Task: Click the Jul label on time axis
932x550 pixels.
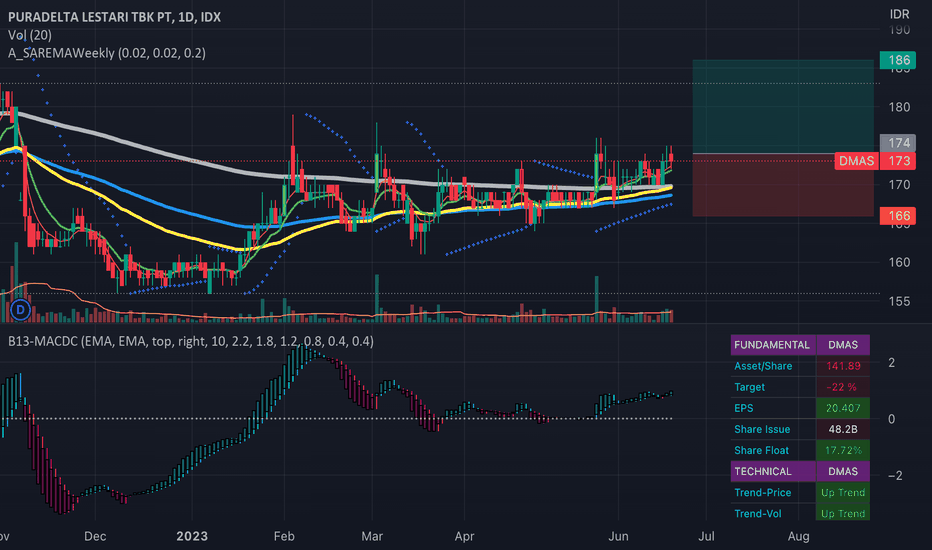Action: [706, 536]
